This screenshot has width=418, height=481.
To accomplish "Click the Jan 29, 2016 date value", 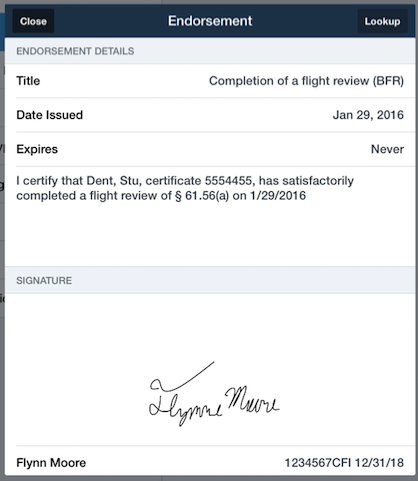I will point(368,115).
